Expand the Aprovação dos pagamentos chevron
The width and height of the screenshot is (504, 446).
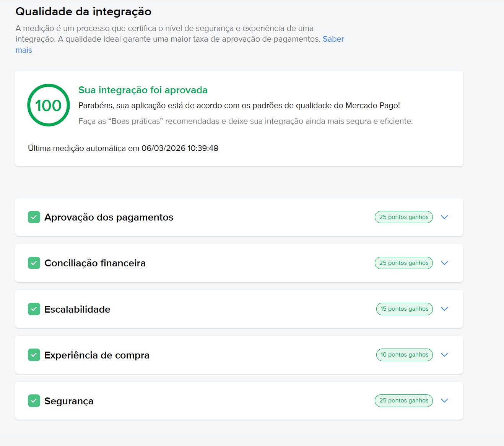point(444,217)
